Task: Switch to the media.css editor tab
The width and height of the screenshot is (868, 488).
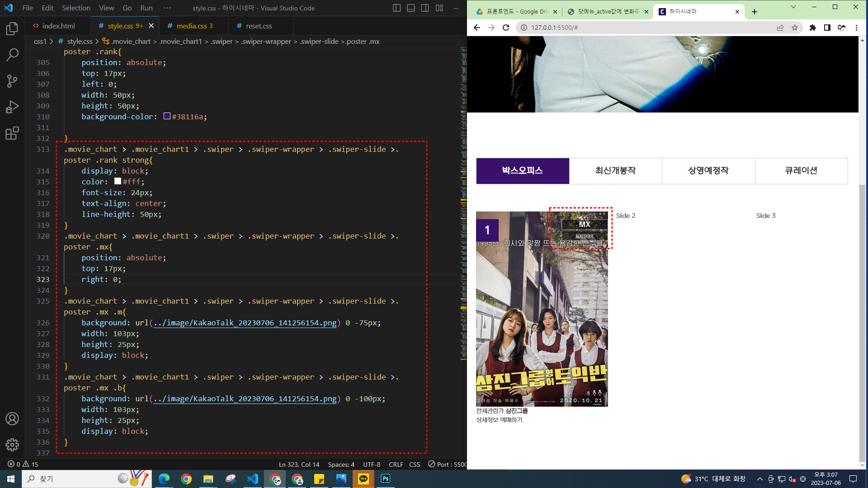Action: pos(191,26)
